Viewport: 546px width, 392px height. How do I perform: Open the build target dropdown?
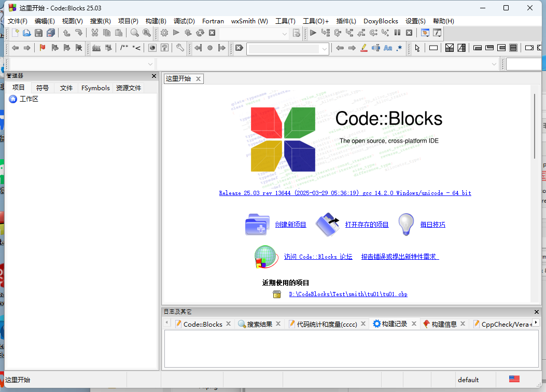tap(254, 34)
